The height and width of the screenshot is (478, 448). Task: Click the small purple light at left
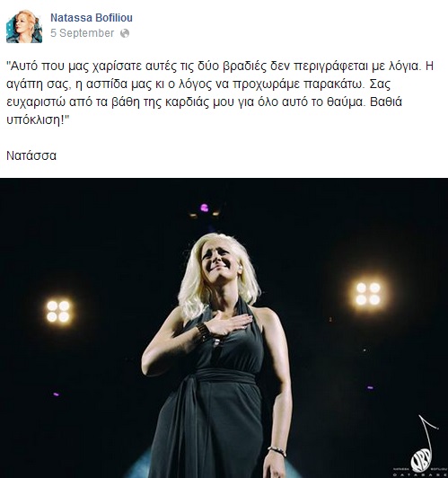pos(56,394)
